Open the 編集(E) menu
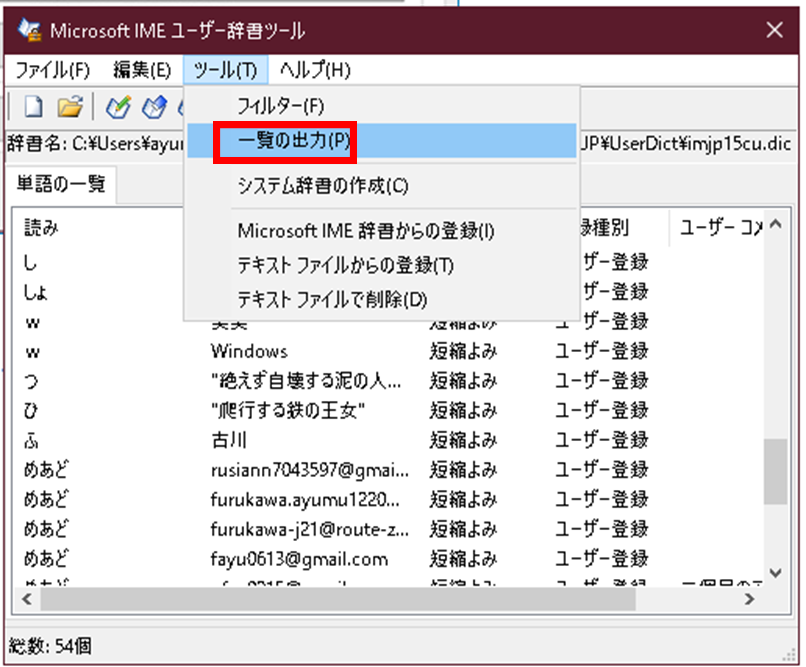The height and width of the screenshot is (667, 806). (142, 70)
